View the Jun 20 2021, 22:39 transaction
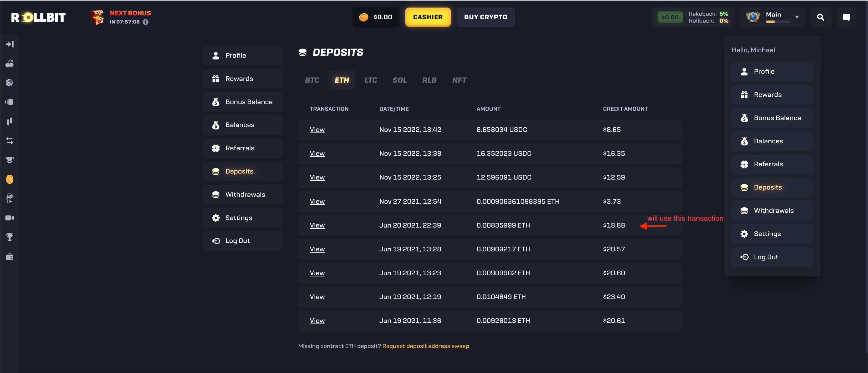This screenshot has height=373, width=868. [x=317, y=225]
